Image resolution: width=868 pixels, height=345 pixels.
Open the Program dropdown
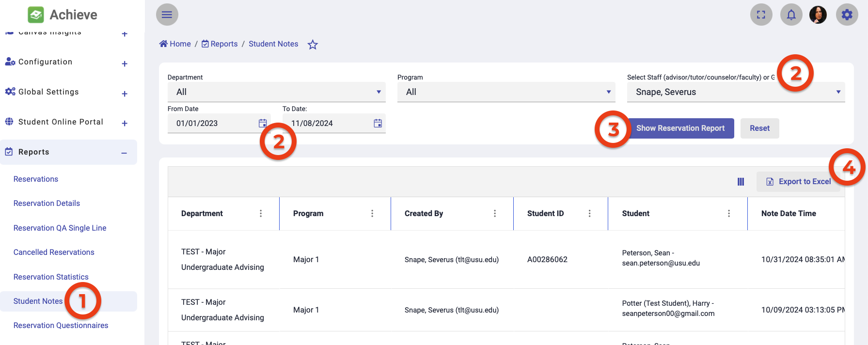(506, 92)
